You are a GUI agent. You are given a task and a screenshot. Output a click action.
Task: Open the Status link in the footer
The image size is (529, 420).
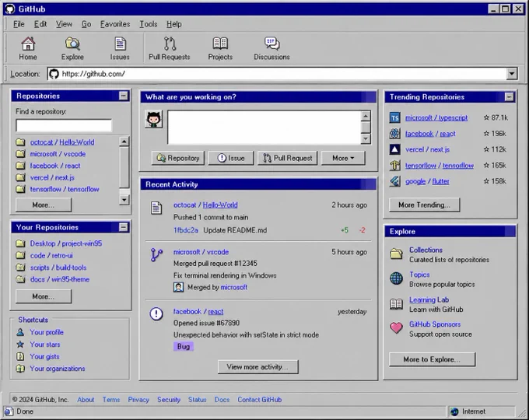197,400
